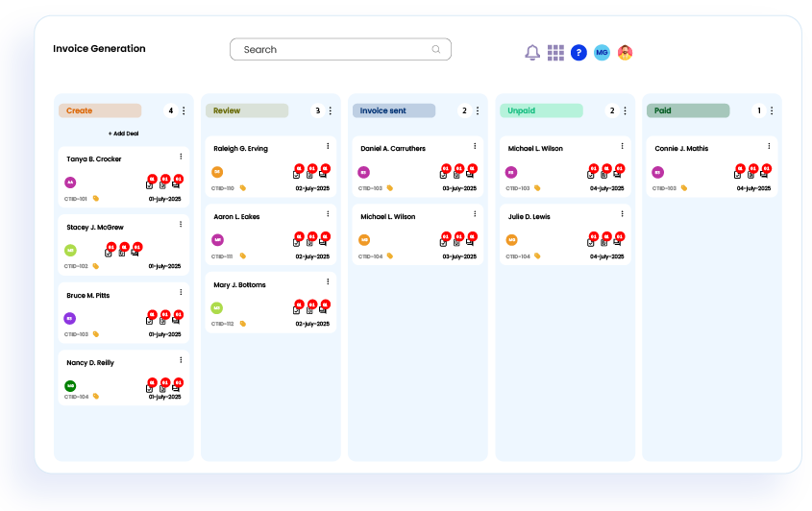Click CTID-110 on Raleigh G. Erving card
Viewport: 812px width, 511px height.
(x=223, y=188)
